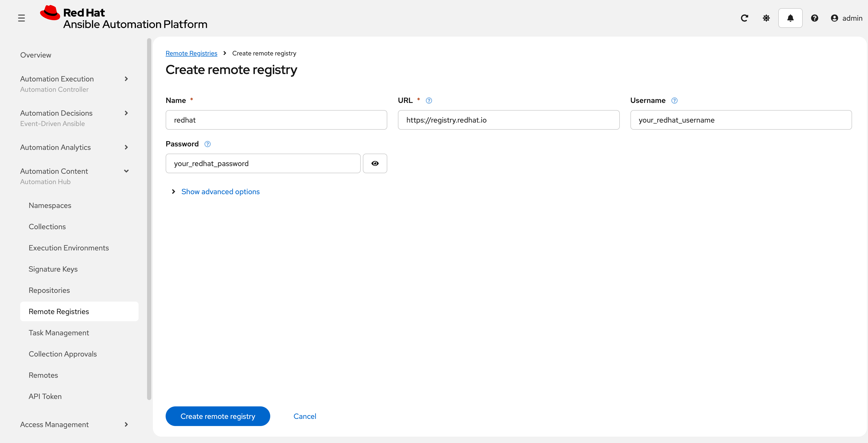The image size is (868, 443).
Task: Select Remote Registries in the sidebar
Action: point(59,311)
